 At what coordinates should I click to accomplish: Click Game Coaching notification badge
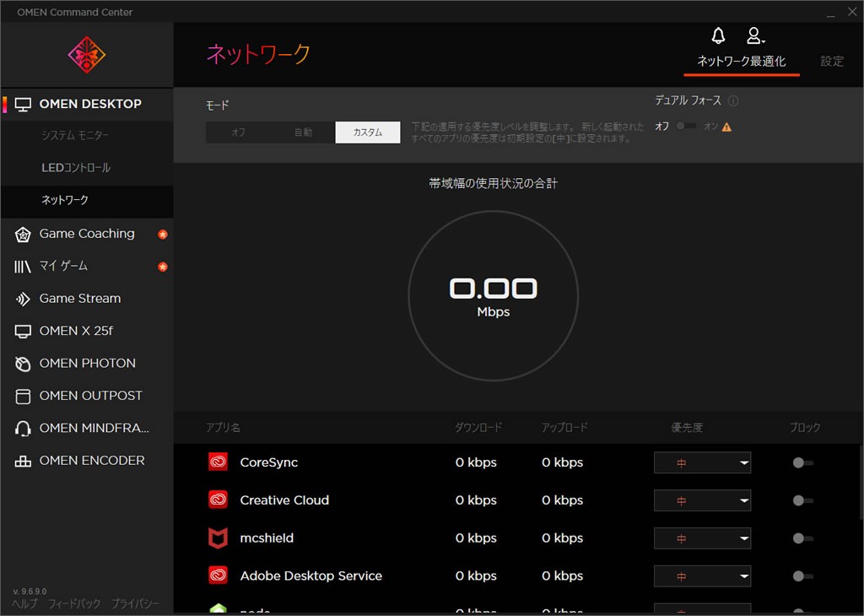(163, 235)
